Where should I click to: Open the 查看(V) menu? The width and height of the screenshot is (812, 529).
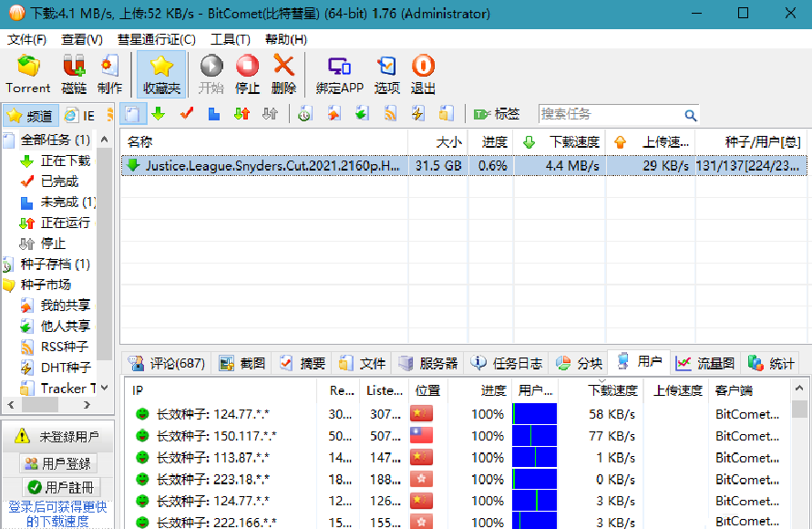82,39
